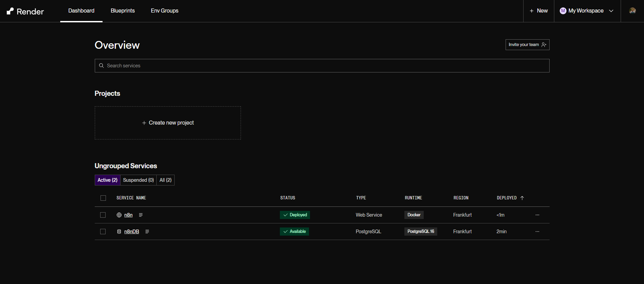Click the Web Service type cell

369,215
